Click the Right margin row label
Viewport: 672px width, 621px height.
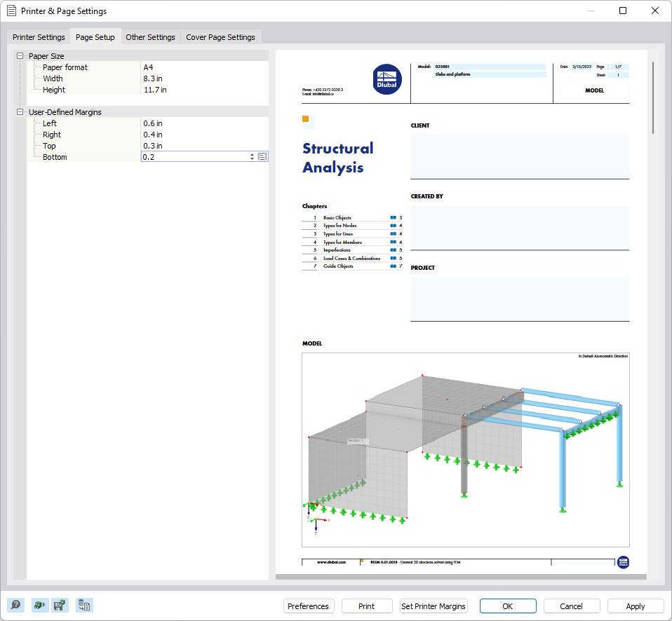pyautogui.click(x=52, y=135)
